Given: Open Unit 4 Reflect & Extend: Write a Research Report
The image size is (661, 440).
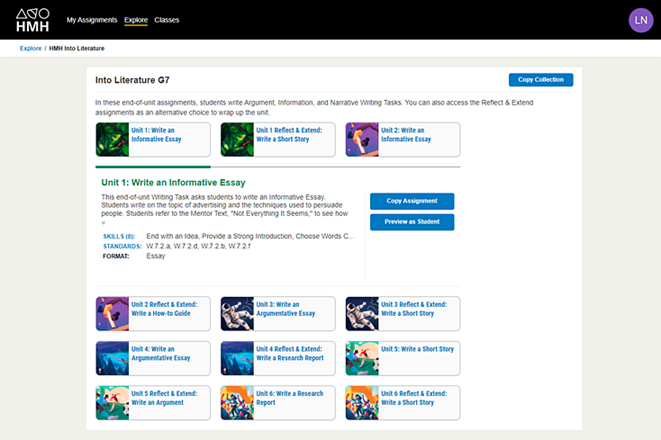Looking at the screenshot, I should 278,358.
